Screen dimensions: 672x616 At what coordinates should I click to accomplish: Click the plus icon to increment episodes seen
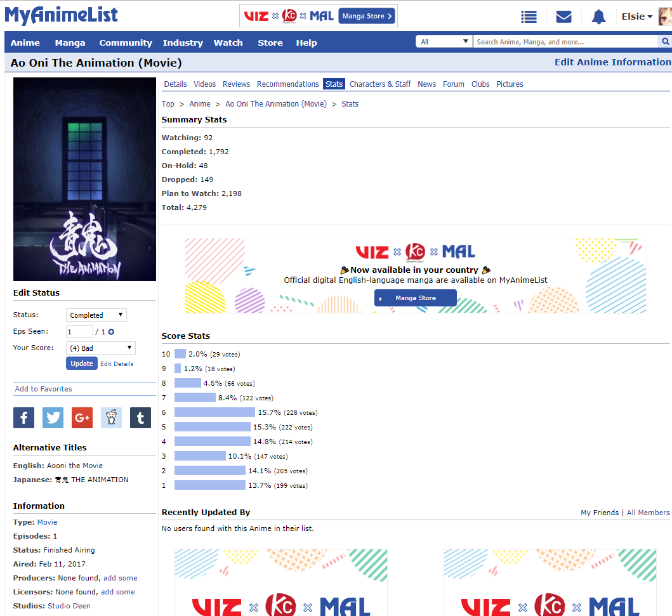(111, 332)
